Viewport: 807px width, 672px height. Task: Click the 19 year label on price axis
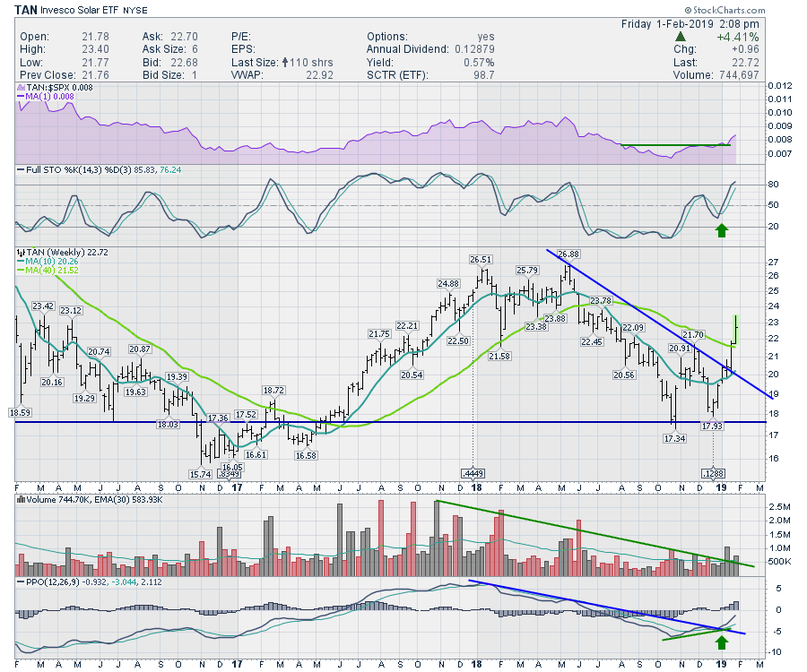[x=722, y=488]
